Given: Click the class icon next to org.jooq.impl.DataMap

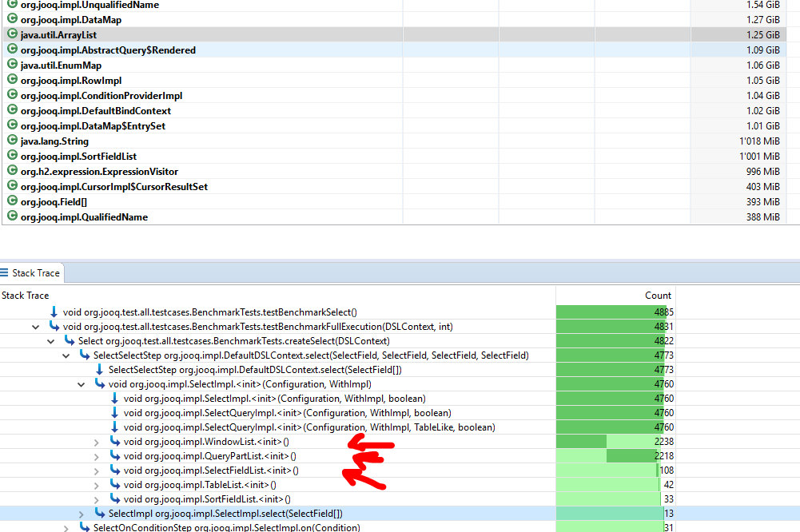Looking at the screenshot, I should coord(12,19).
